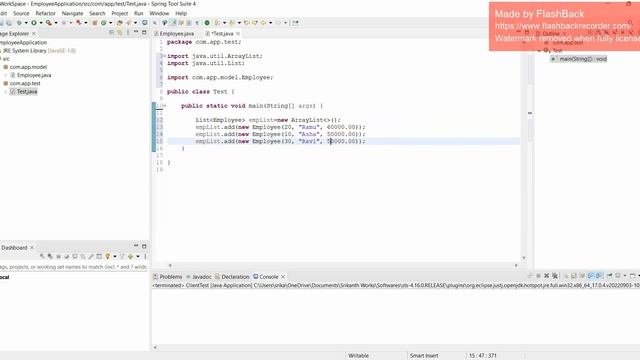This screenshot has height=360, width=640.
Task: Click the Open Type toolbar icon
Action: pos(119,23)
